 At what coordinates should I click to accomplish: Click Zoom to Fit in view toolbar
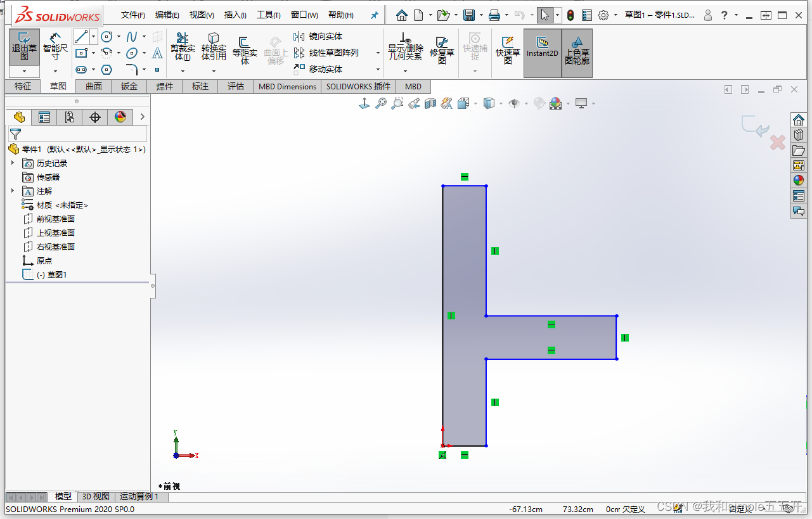(x=381, y=103)
